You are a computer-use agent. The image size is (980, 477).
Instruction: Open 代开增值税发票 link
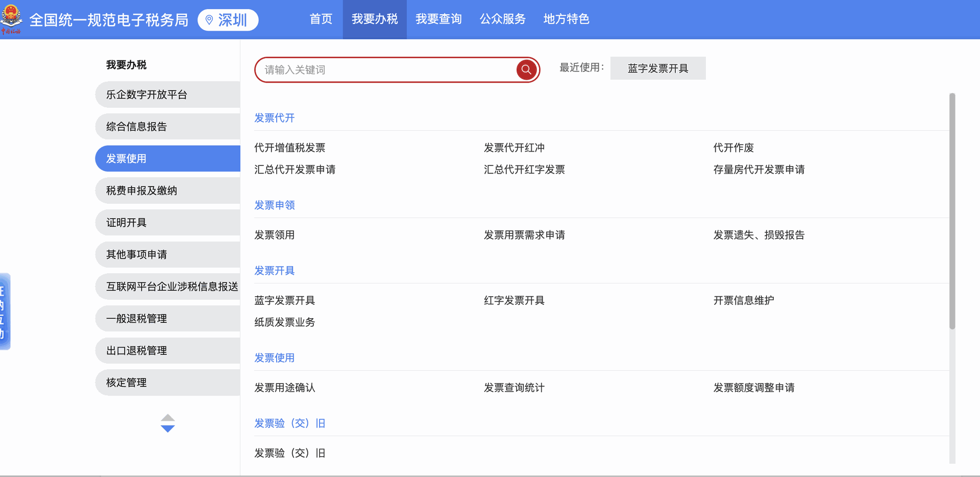pyautogui.click(x=289, y=148)
